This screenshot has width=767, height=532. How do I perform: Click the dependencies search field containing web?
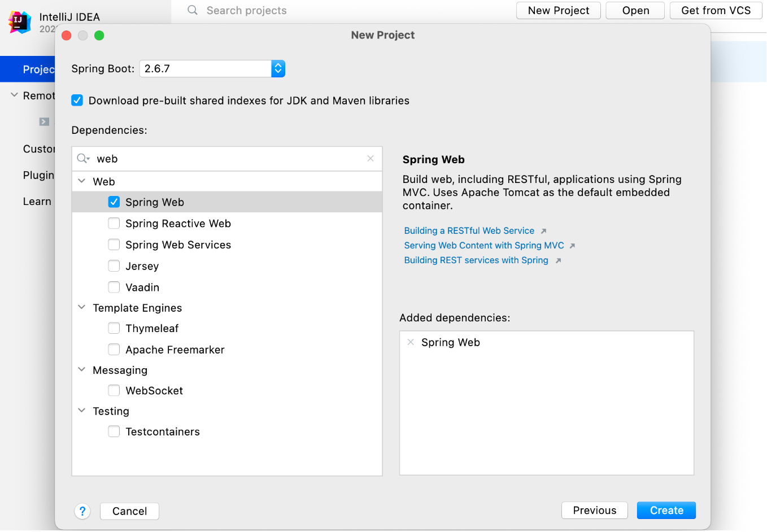click(227, 159)
